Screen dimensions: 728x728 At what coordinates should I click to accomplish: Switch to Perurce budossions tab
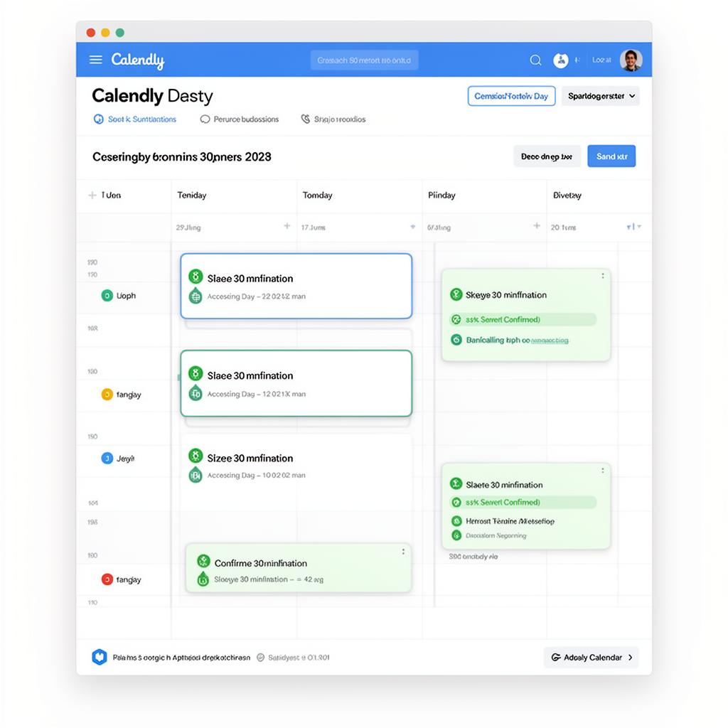point(240,119)
